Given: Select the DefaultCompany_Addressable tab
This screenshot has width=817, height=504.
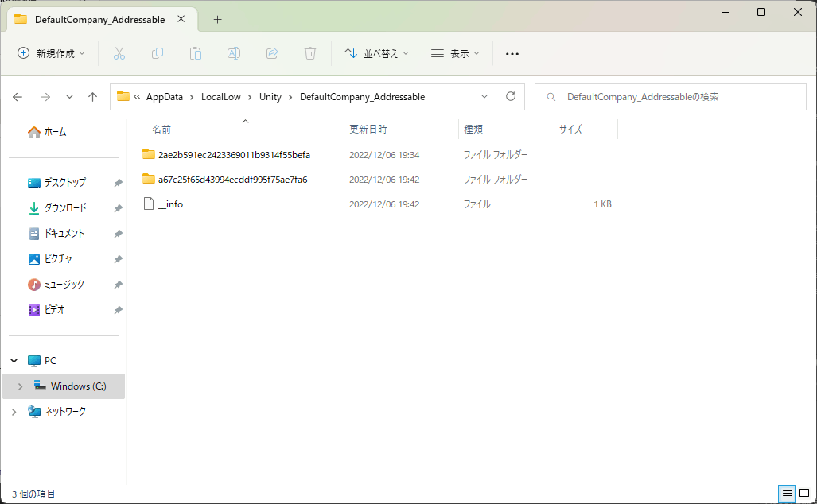Looking at the screenshot, I should [x=99, y=20].
